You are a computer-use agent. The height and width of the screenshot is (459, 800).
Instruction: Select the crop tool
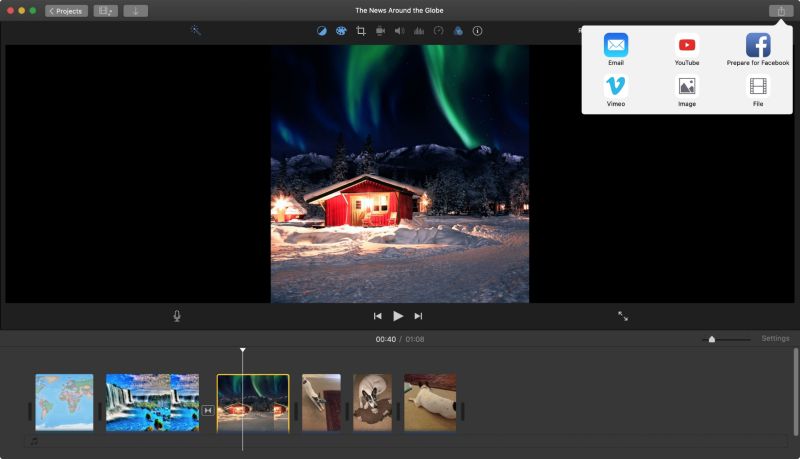click(x=361, y=31)
